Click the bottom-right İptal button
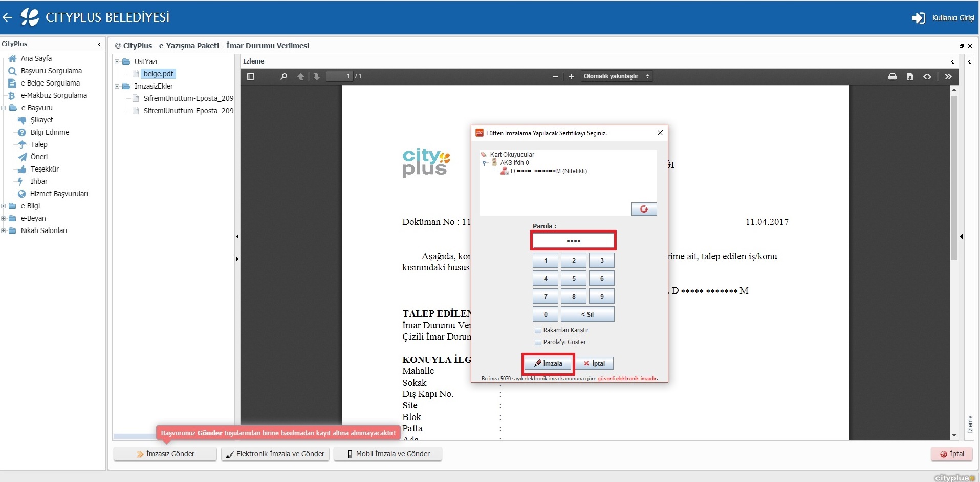The image size is (980, 482). [x=952, y=454]
